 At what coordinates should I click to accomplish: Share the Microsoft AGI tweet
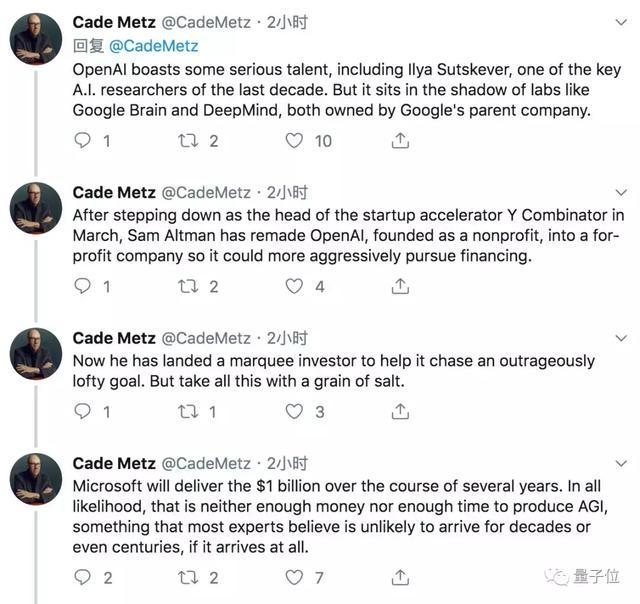(x=400, y=577)
